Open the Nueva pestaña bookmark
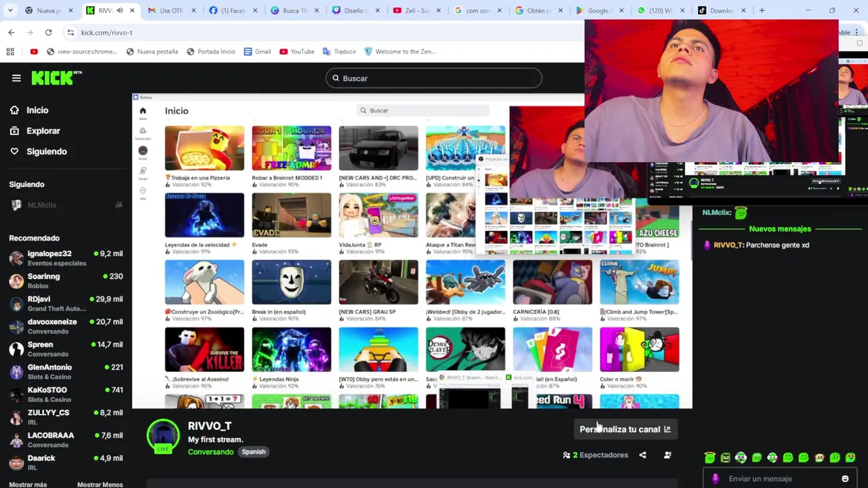 click(152, 52)
